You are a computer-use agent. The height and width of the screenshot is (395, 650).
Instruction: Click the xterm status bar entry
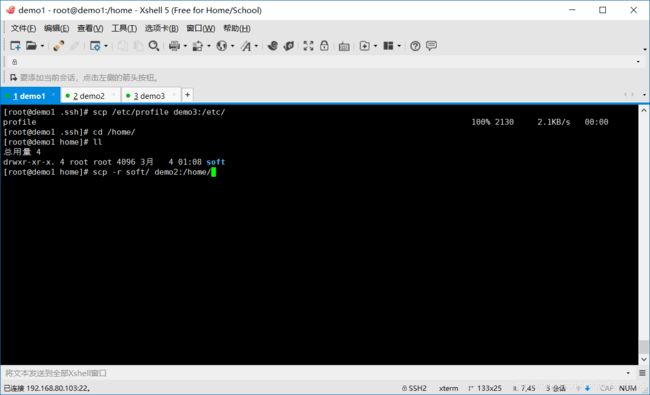(x=449, y=388)
